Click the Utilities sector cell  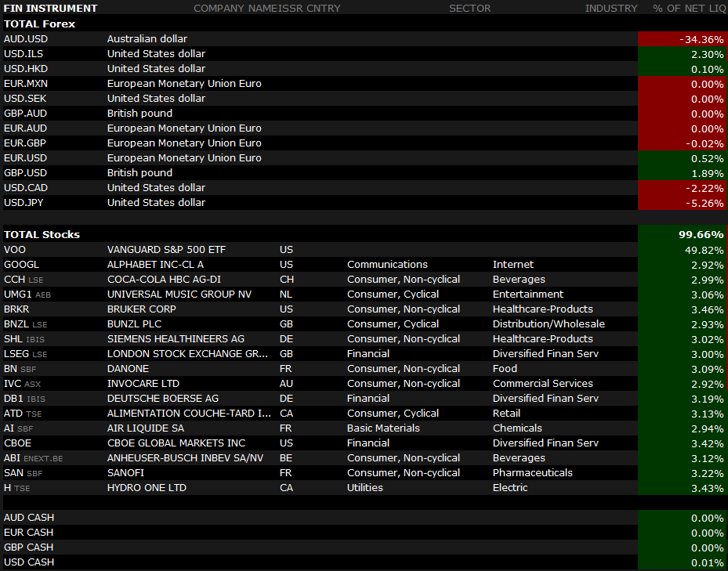pos(365,487)
